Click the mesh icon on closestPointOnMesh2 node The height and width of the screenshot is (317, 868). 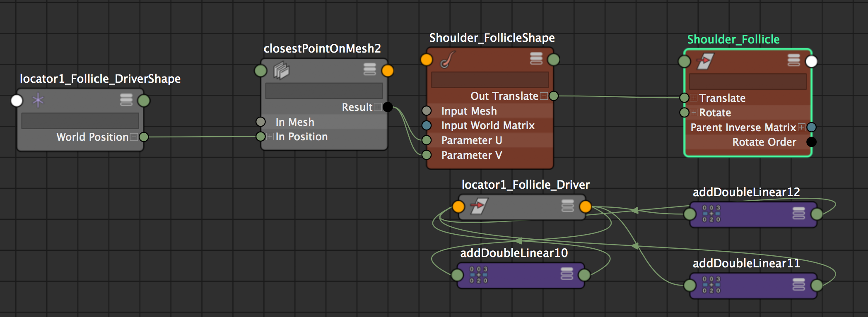(282, 70)
